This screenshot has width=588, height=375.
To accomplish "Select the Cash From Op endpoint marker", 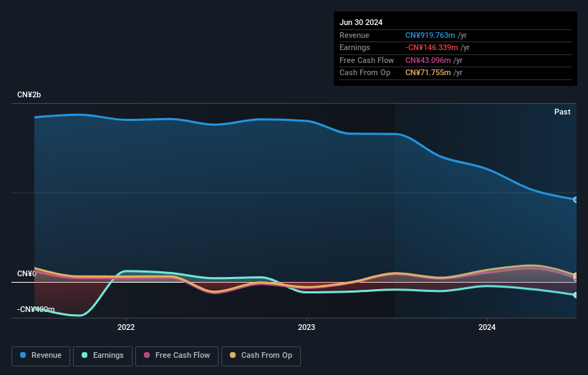I will 576,276.
